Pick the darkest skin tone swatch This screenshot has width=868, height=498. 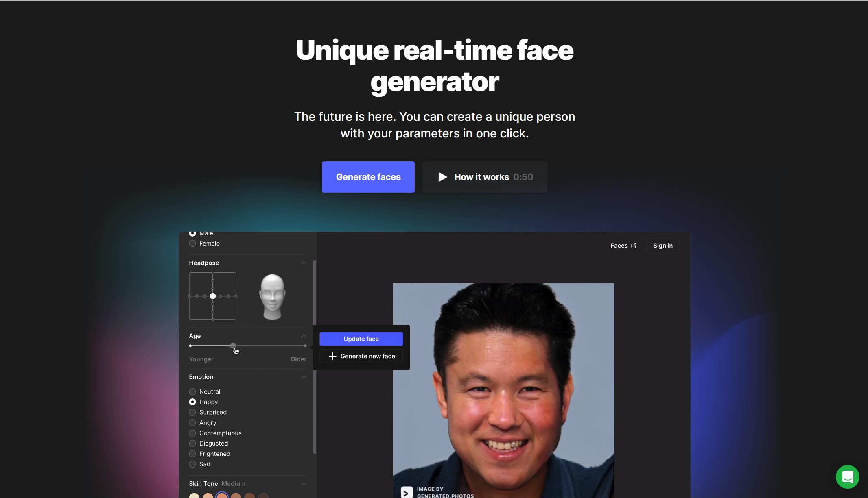pyautogui.click(x=264, y=496)
